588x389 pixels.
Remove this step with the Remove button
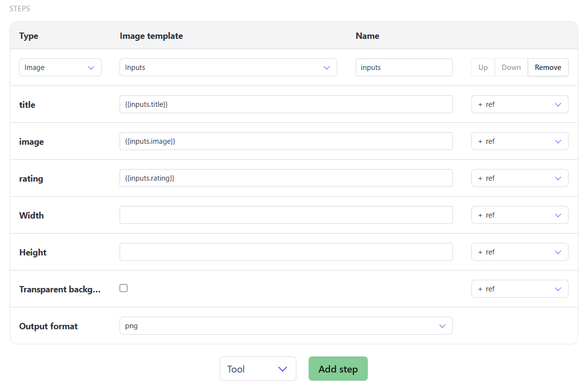coord(548,68)
